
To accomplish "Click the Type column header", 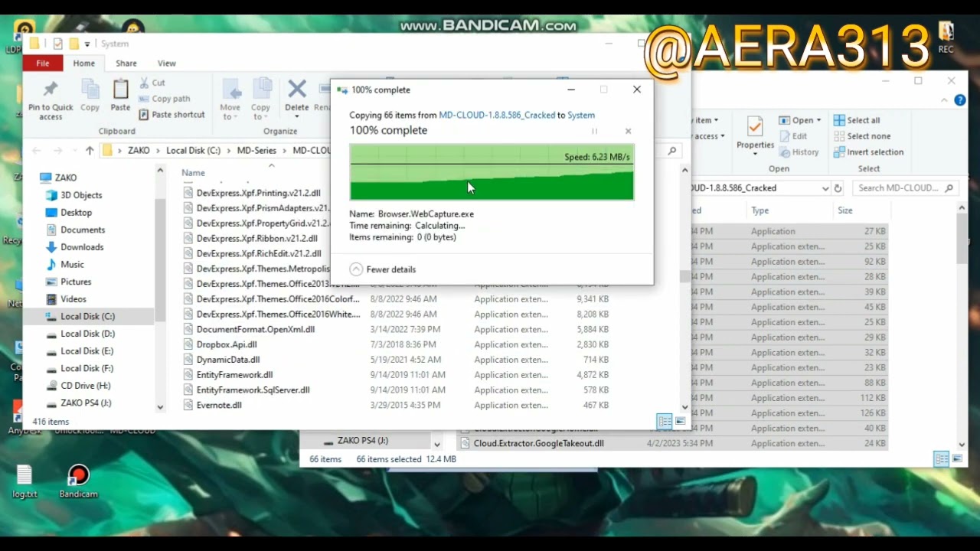I will (760, 210).
